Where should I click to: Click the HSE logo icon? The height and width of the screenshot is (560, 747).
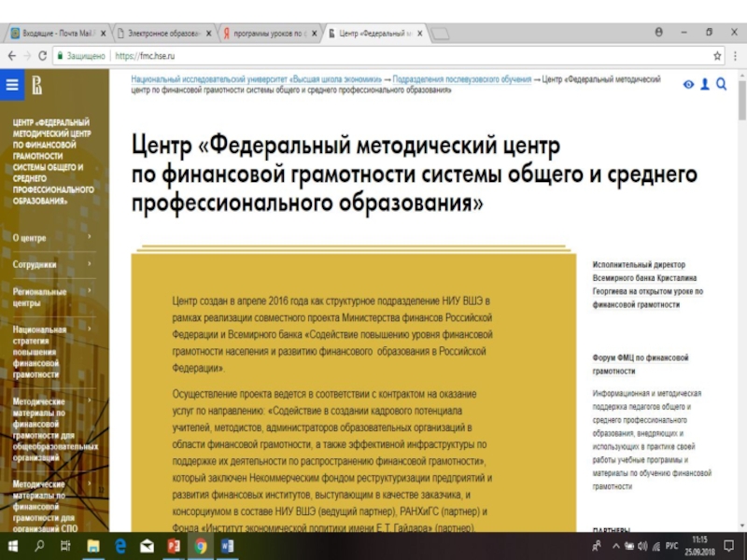[38, 86]
